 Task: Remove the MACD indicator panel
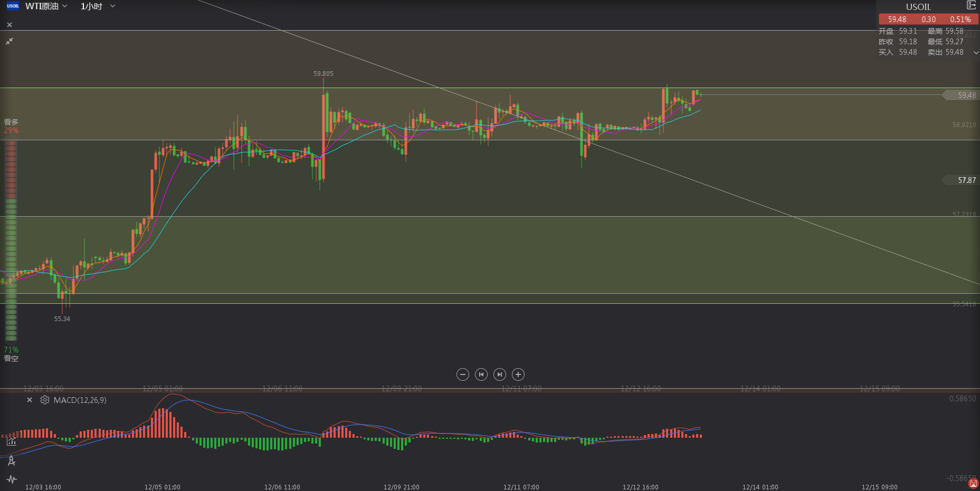coord(30,400)
